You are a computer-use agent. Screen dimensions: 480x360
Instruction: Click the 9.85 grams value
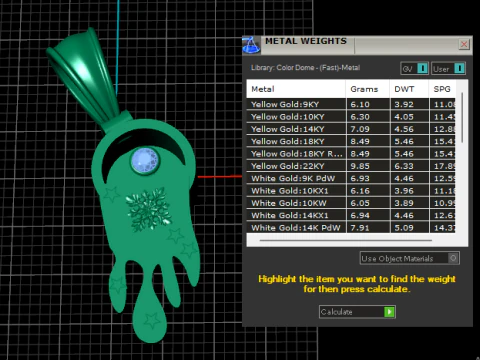[360, 166]
